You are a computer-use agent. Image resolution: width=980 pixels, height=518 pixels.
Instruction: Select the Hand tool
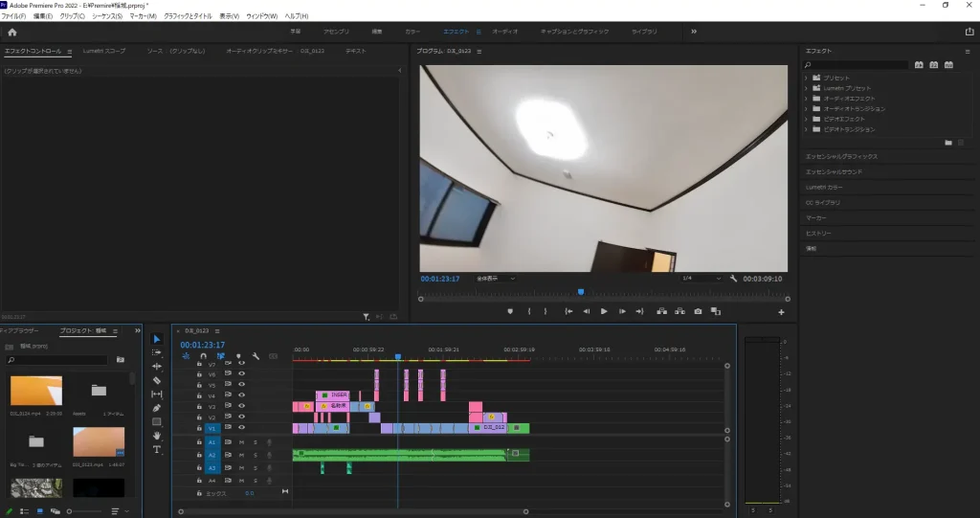click(157, 436)
